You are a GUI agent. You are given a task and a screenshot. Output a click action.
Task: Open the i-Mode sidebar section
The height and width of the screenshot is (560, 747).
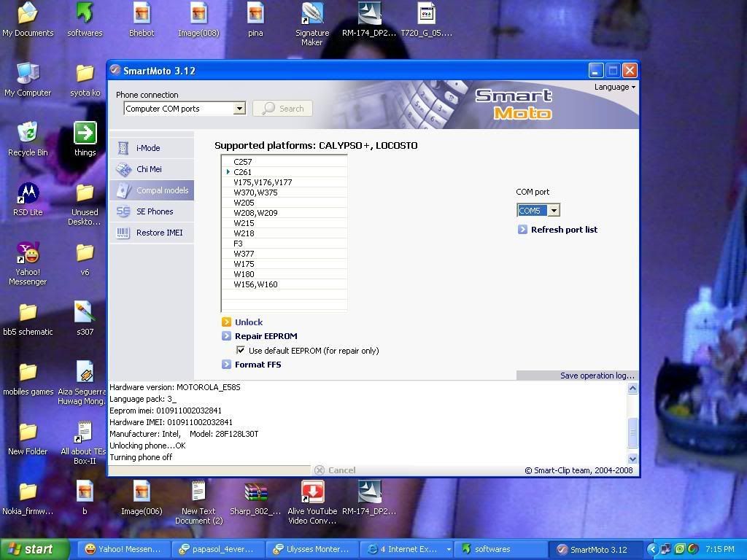tap(152, 148)
